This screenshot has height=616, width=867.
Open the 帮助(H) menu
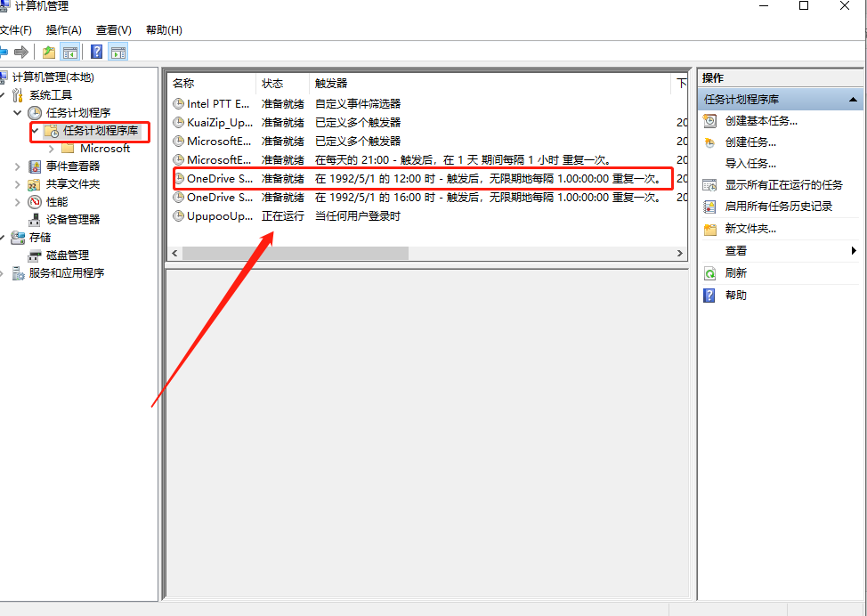coord(164,30)
